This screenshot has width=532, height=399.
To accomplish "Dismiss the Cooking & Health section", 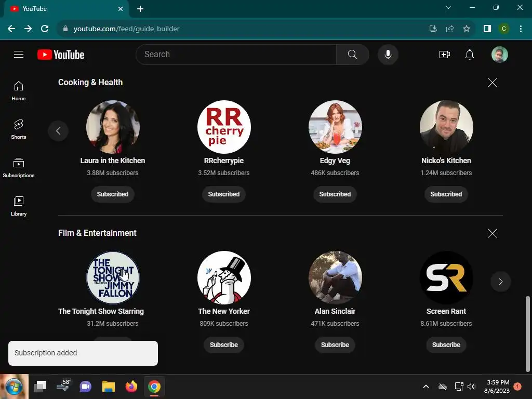I will (x=493, y=83).
